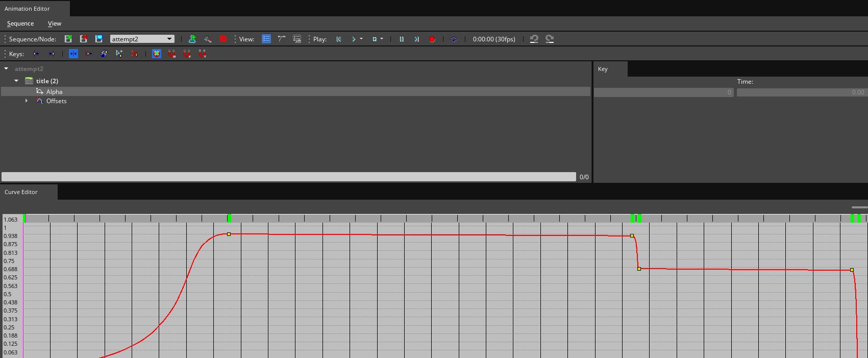Screen dimensions: 868x358
Task: Toggle loop playback
Action: [x=454, y=39]
